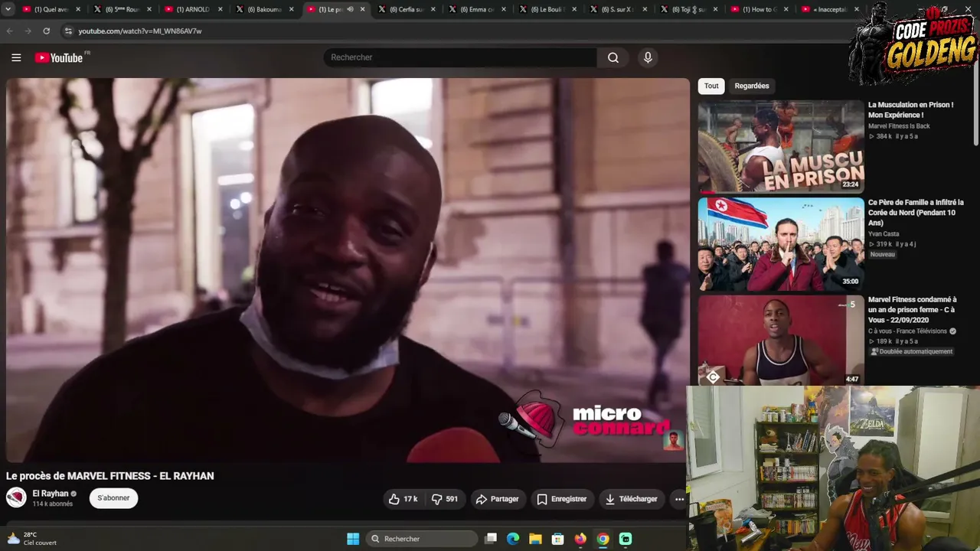This screenshot has height=551, width=980.
Task: Open the three-dots more actions menu
Action: (679, 499)
